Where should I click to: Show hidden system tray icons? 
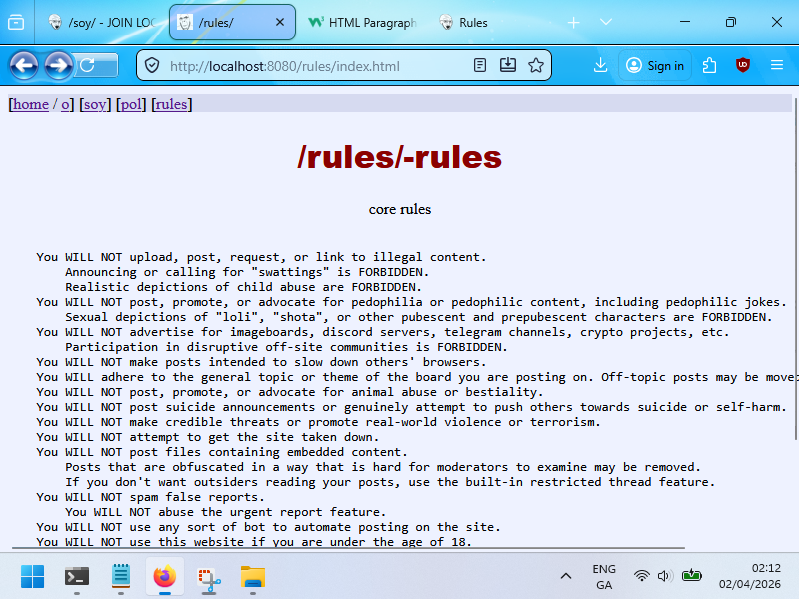565,576
